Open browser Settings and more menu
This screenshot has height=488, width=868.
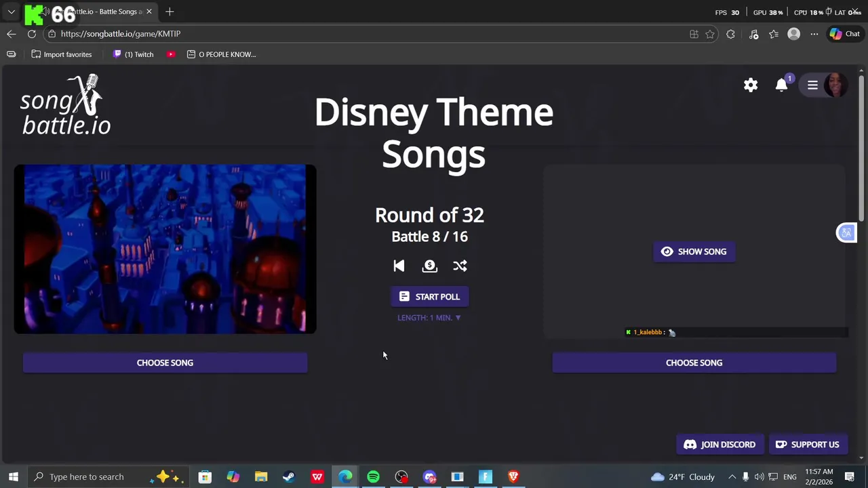pyautogui.click(x=814, y=34)
